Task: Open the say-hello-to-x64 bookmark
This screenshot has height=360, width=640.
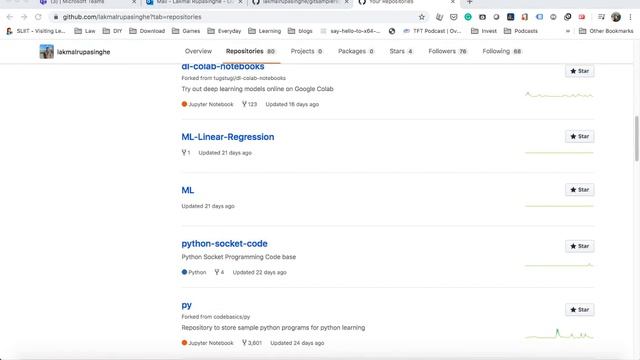Action: coord(350,31)
